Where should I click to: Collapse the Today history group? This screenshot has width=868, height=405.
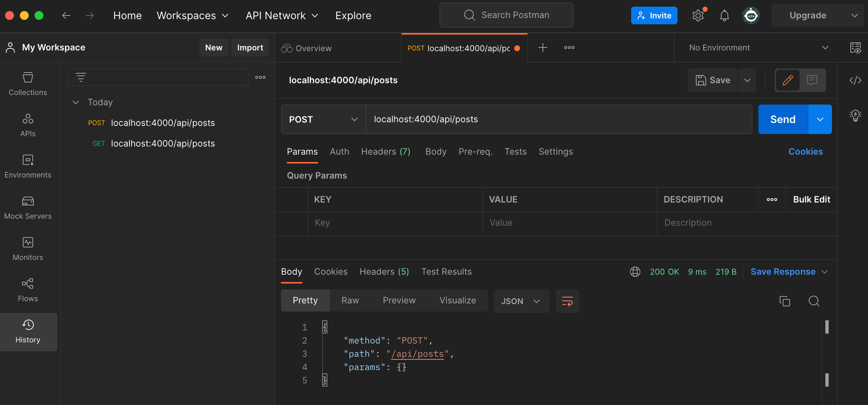76,102
